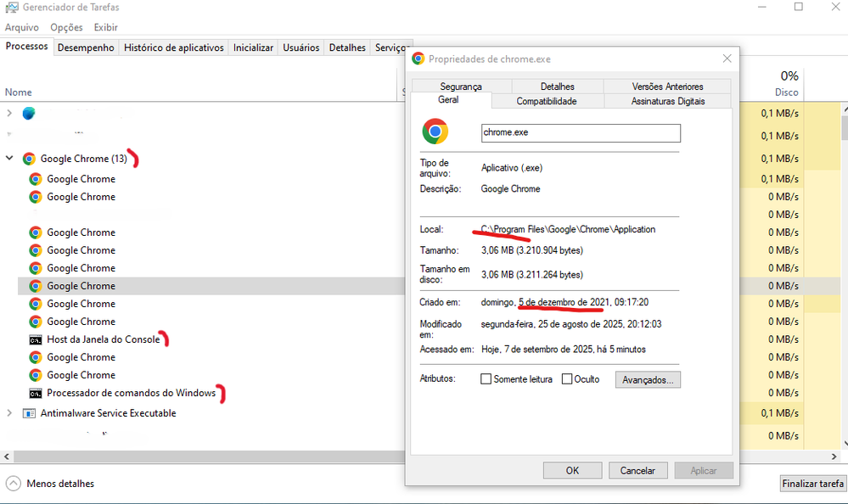The width and height of the screenshot is (848, 504).
Task: Click the Task Manager title bar icon
Action: click(x=11, y=8)
